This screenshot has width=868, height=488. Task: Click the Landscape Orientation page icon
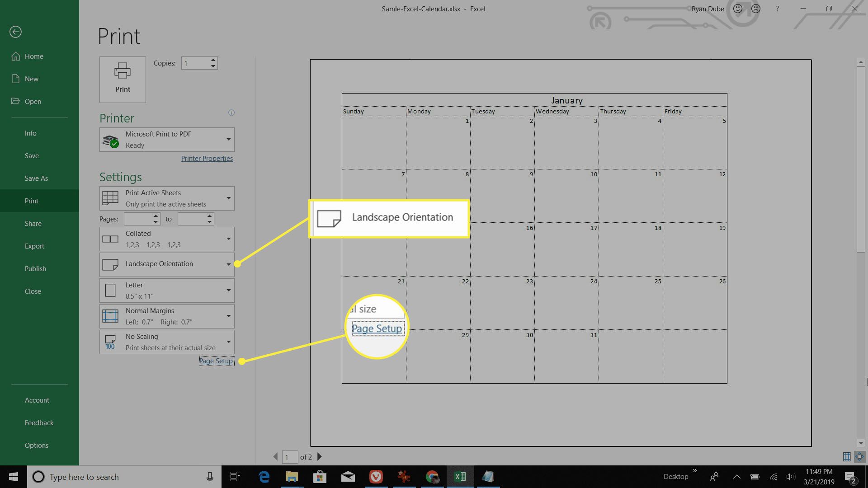tap(110, 264)
